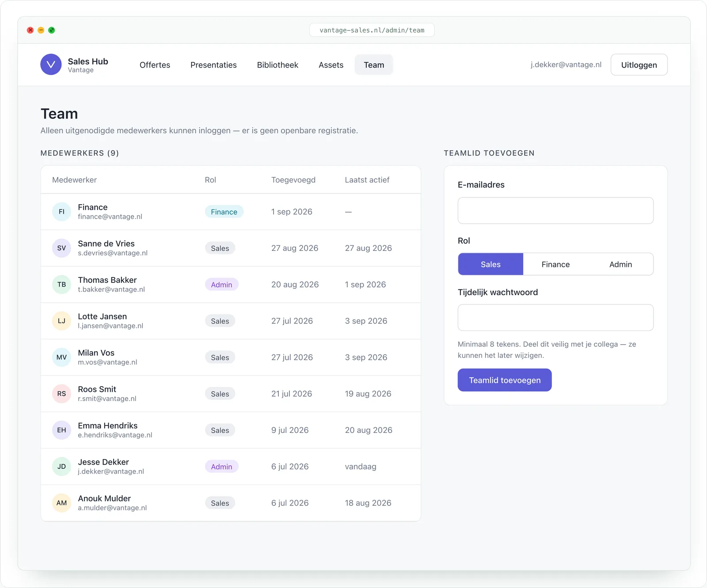Select the Admin role option

(x=620, y=264)
